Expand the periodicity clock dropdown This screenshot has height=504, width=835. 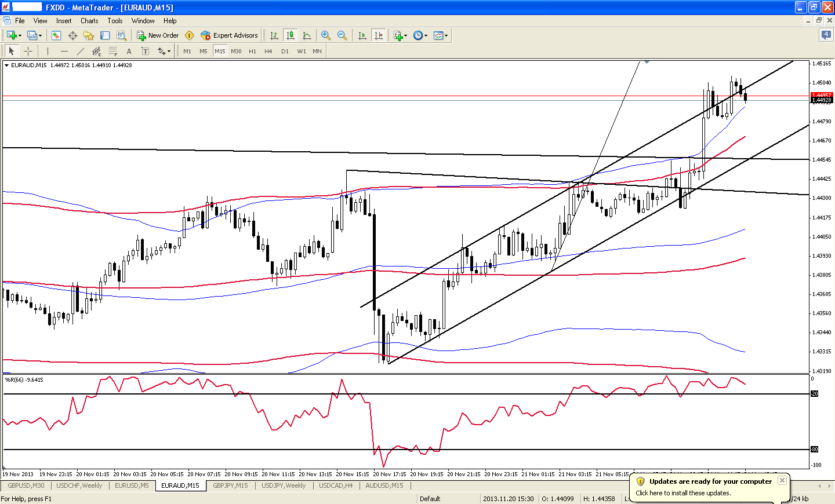pyautogui.click(x=426, y=35)
